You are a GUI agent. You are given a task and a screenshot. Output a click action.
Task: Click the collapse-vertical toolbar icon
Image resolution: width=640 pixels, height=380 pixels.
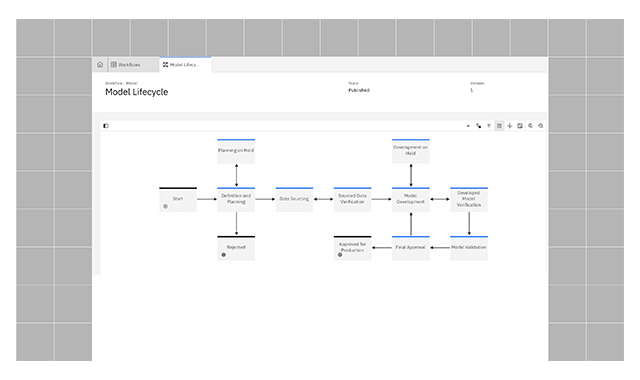pos(489,126)
